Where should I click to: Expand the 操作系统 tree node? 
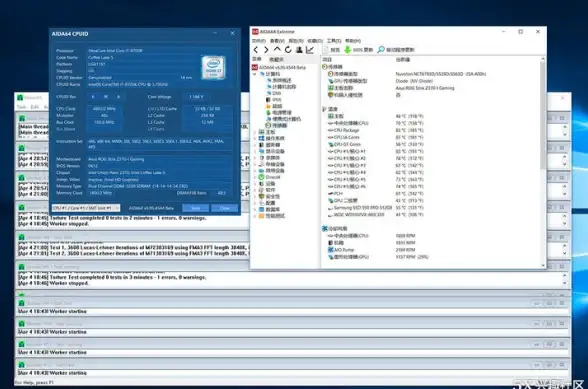tap(255, 138)
